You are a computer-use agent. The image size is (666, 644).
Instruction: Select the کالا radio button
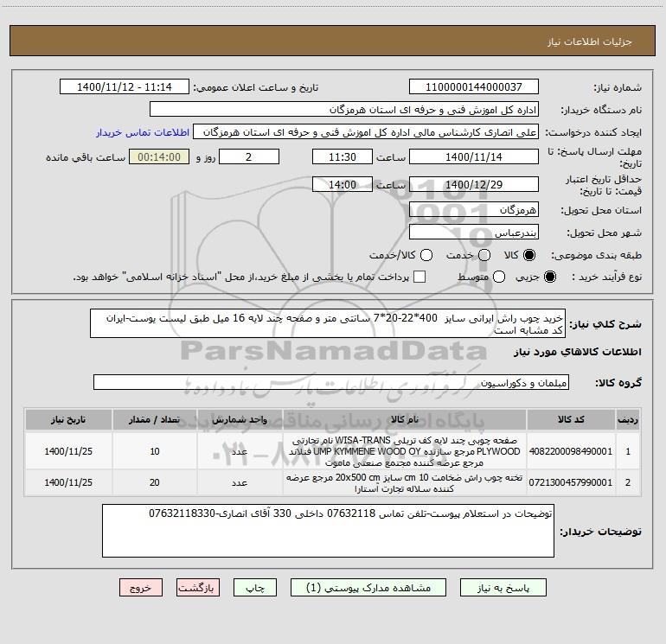(x=529, y=255)
